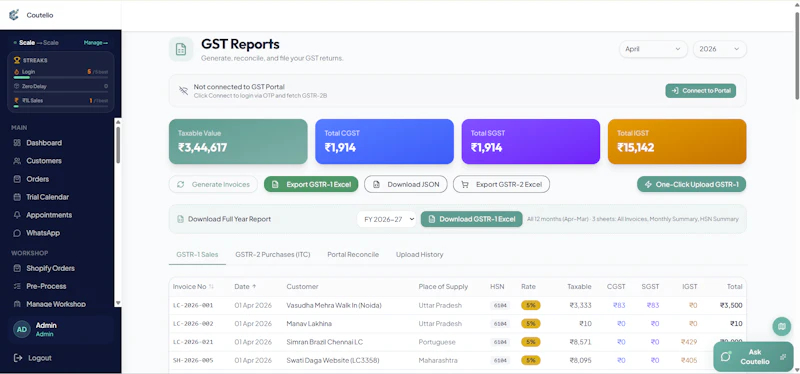Click the Pre-Process list icon
The width and height of the screenshot is (800, 374).
pos(17,286)
